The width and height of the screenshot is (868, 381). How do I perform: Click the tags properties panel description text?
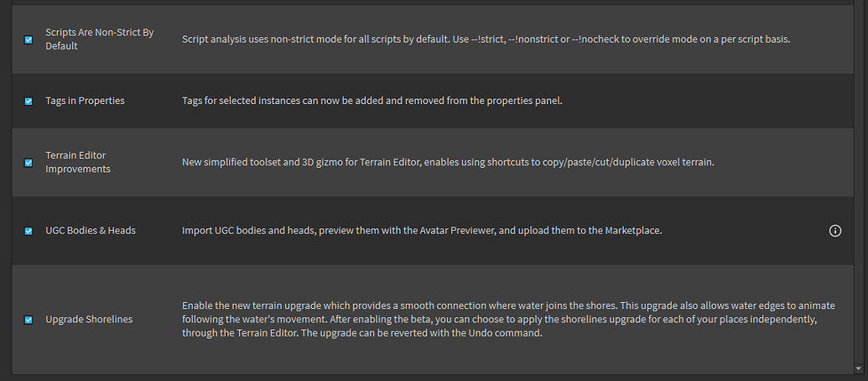point(372,101)
